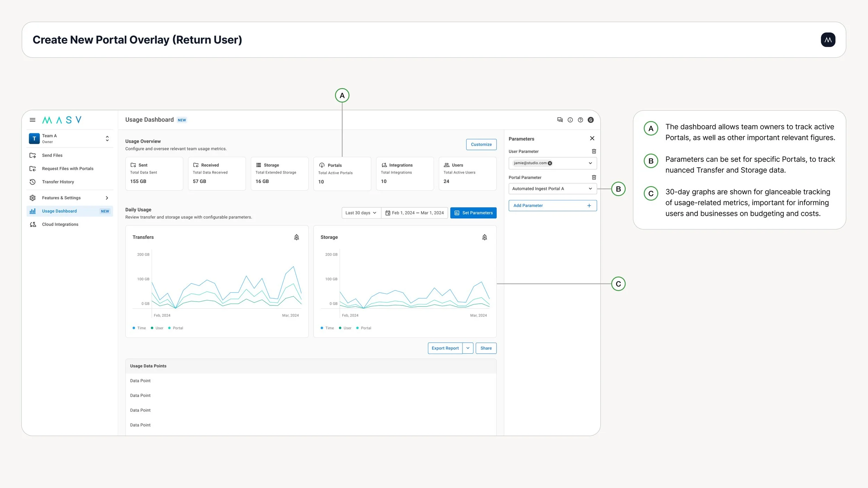Toggle Portal legend in Storage chart
The image size is (868, 488).
(364, 328)
